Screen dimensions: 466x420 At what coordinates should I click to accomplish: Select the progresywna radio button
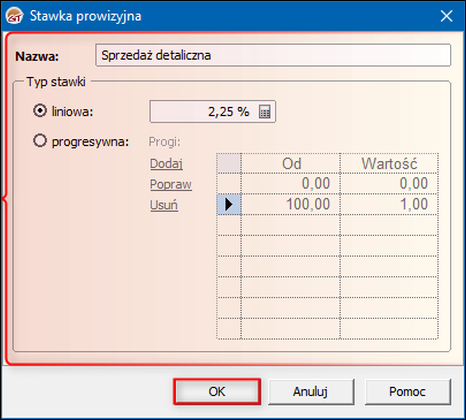40,141
